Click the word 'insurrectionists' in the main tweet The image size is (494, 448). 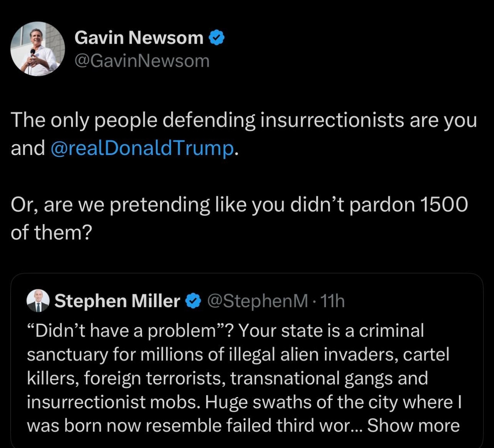[x=332, y=120]
